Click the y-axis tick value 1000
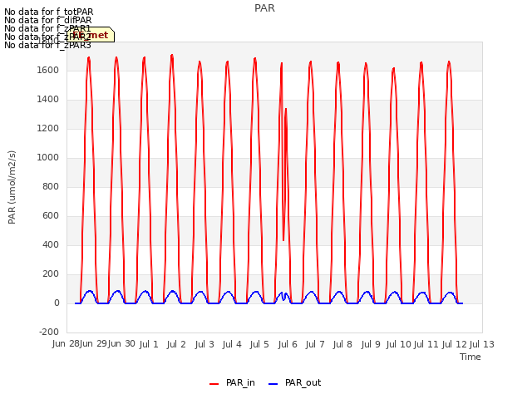532x399 pixels. pos(48,158)
